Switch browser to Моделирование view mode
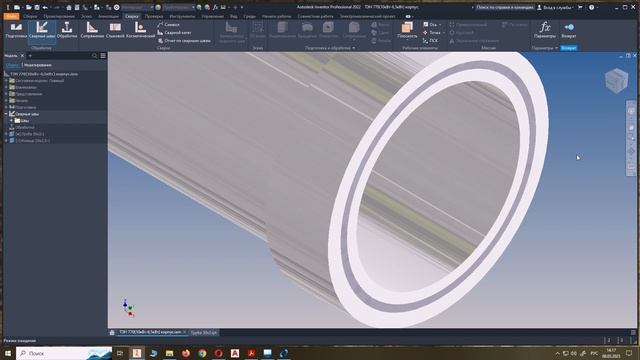 38,65
